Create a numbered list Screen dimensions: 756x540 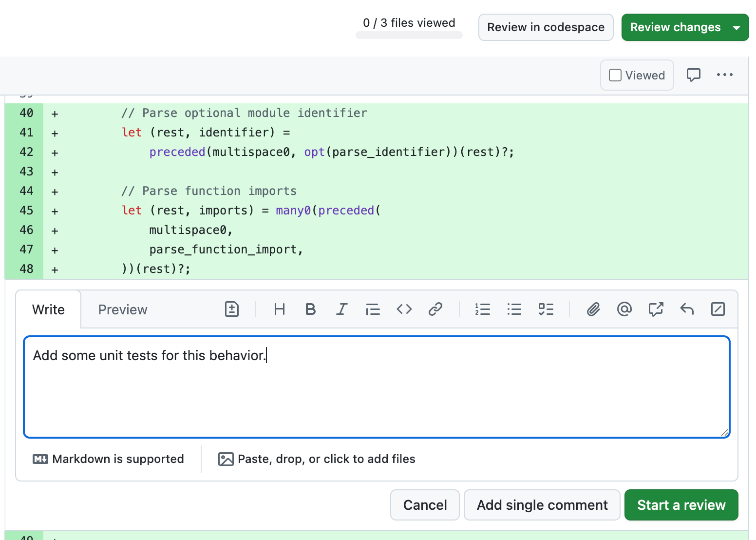tap(482, 309)
